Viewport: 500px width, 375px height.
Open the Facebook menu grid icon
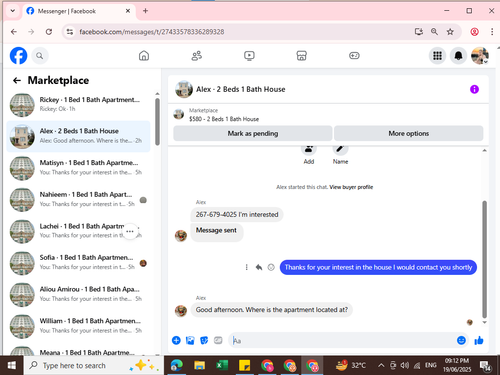pos(437,56)
